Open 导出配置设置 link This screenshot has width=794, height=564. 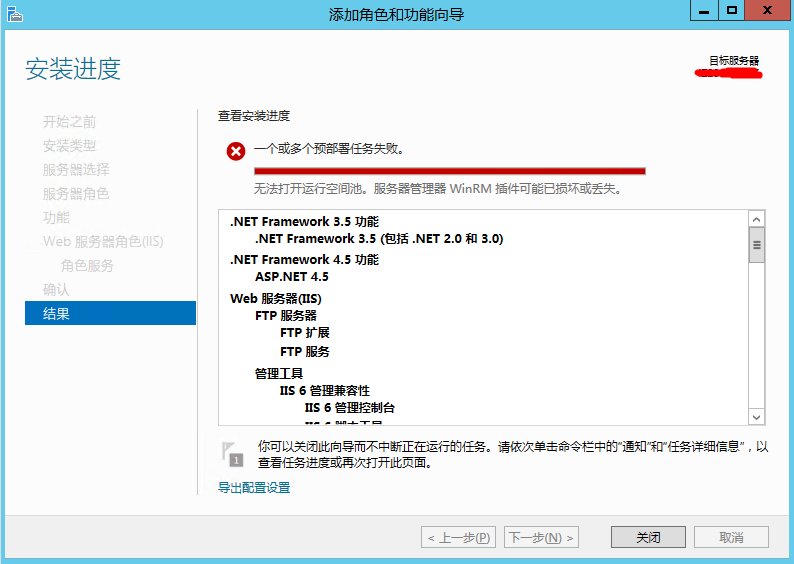pyautogui.click(x=254, y=488)
